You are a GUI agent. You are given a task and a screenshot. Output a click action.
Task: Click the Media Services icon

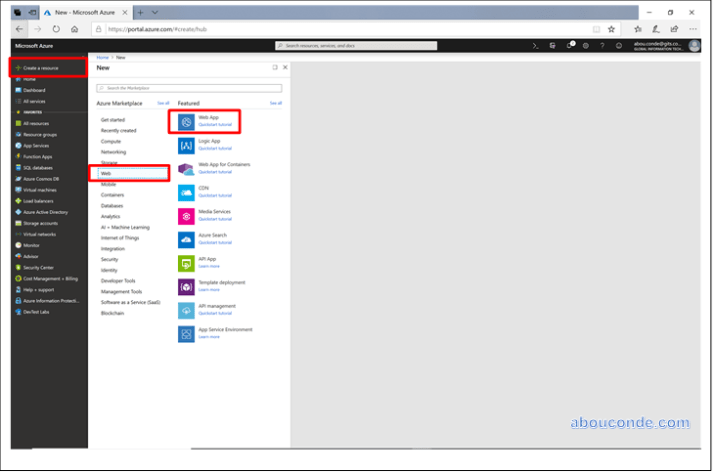tap(186, 216)
